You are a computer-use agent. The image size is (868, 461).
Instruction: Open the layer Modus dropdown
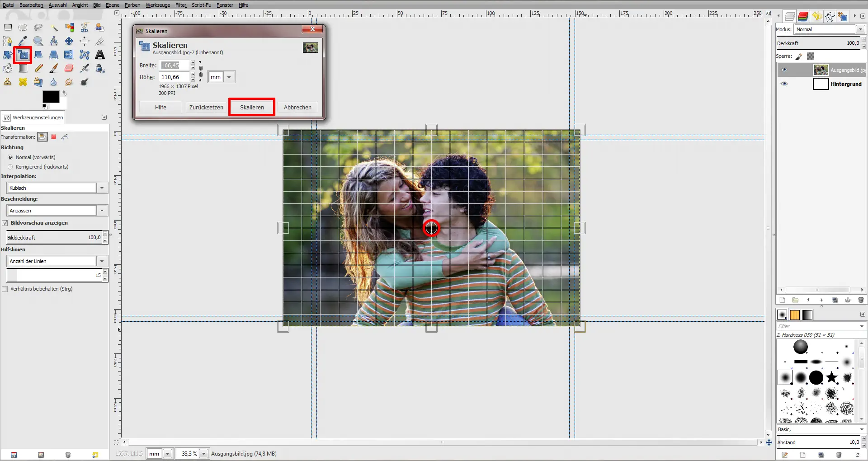[x=861, y=29]
